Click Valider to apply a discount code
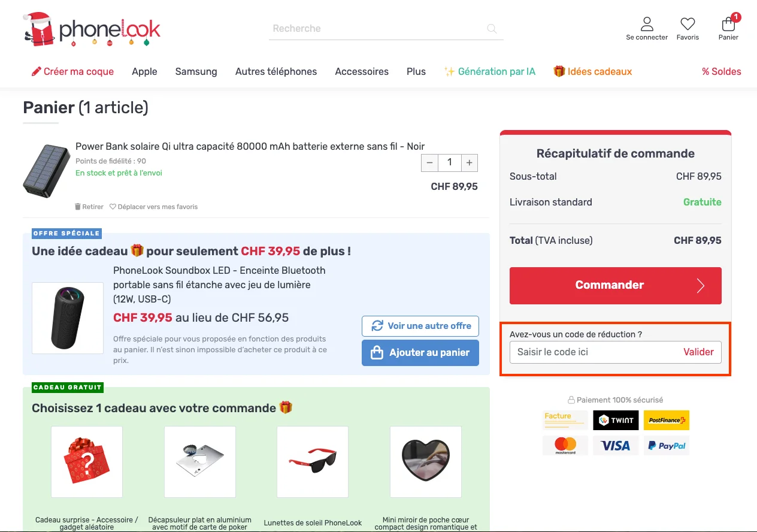Viewport: 757px width, 532px height. tap(698, 352)
